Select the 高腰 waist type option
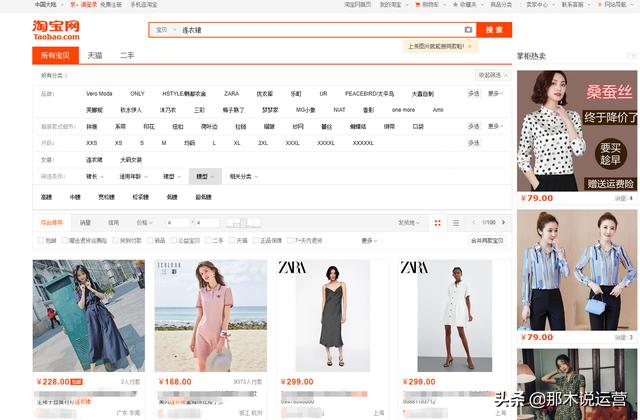The width and height of the screenshot is (640, 420). (x=46, y=197)
